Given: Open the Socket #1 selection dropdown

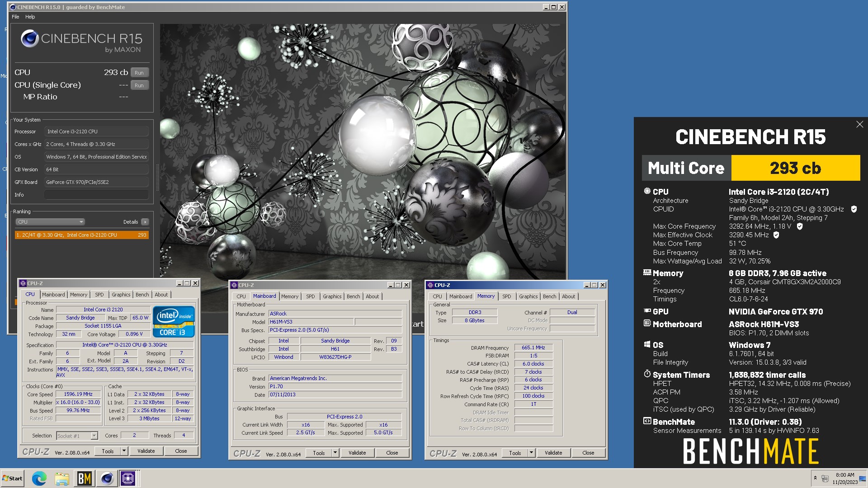Looking at the screenshot, I should click(77, 436).
